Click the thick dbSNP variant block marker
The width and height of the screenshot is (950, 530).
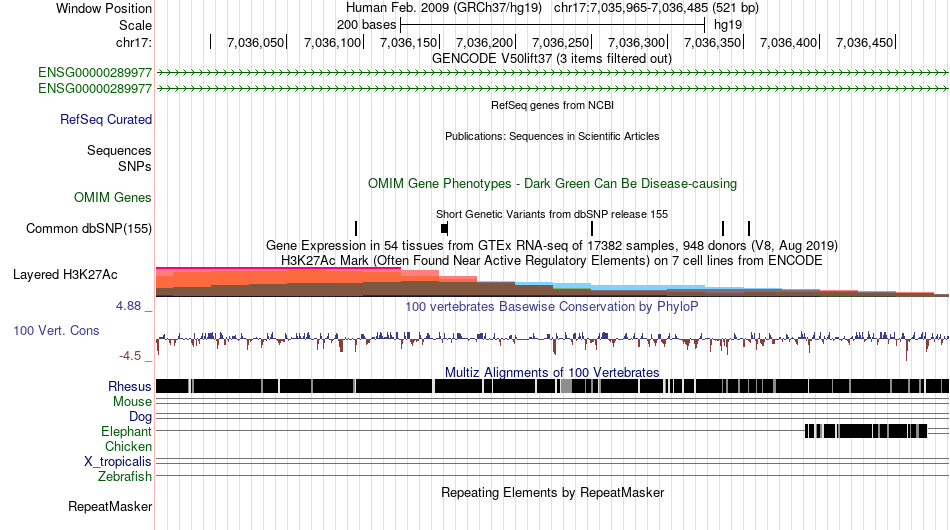tap(444, 228)
